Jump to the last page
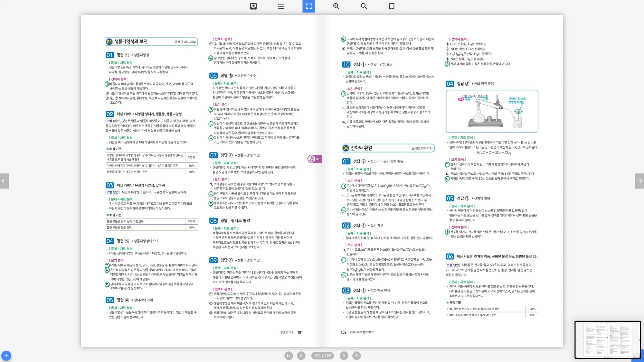The height and width of the screenshot is (362, 644). 356,356
